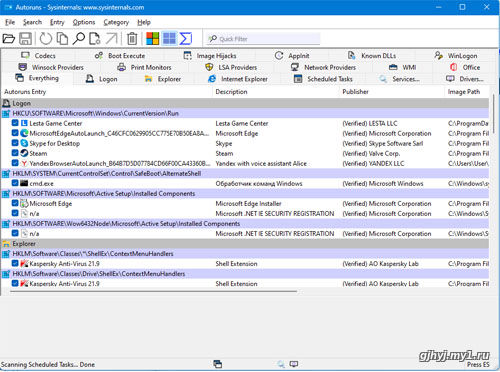Screen dimensions: 500x372
Task: Click the Yandex browser entry icon
Action: (24, 163)
